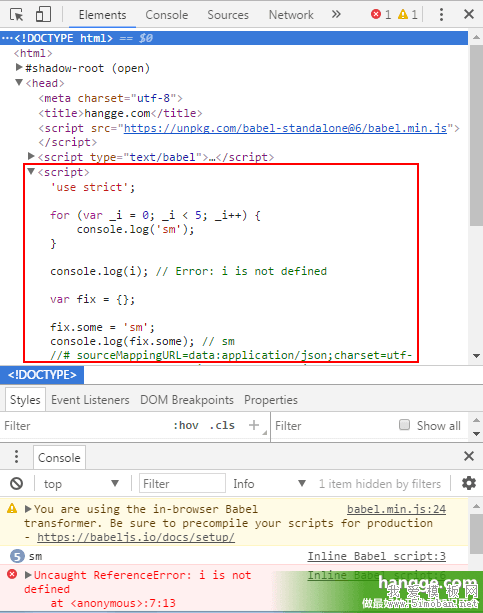Viewport: 483px width, 613px height.
Task: Select the 'use strict' code line
Action: 93,187
